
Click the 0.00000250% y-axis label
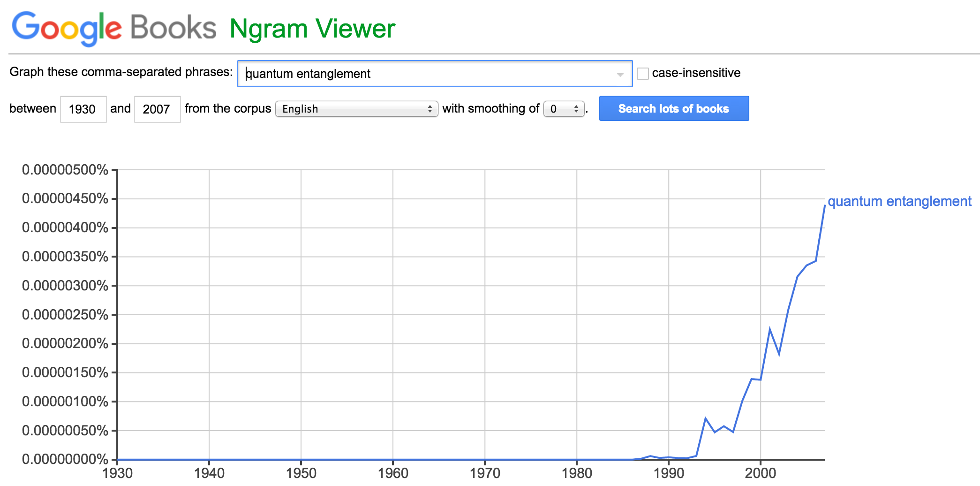[65, 314]
